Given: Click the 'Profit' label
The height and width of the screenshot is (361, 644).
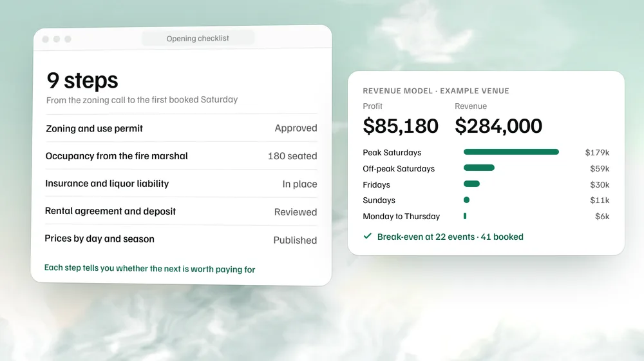Looking at the screenshot, I should coord(372,106).
